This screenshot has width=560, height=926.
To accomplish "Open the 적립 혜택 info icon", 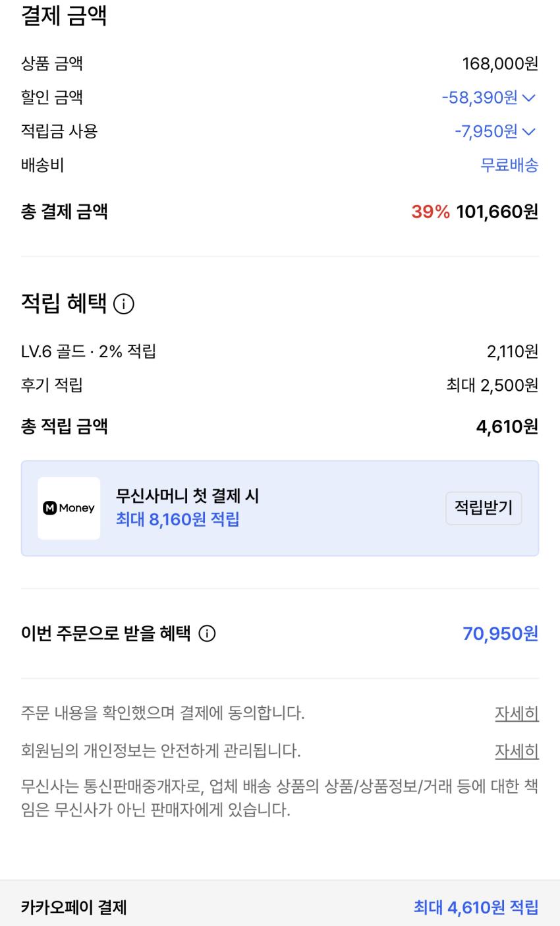I will (124, 304).
